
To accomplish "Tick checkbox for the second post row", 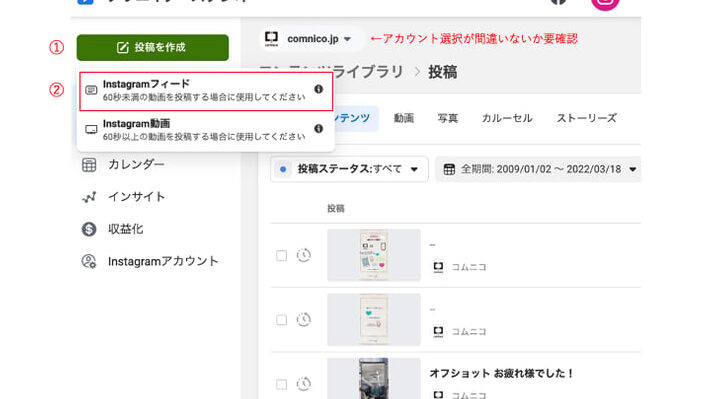I will coord(282,320).
